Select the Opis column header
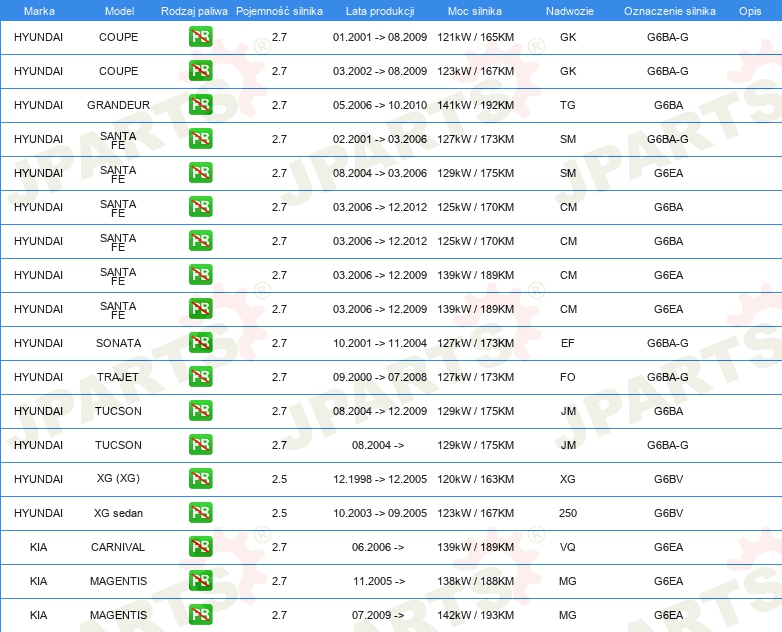782x632 pixels. click(750, 11)
